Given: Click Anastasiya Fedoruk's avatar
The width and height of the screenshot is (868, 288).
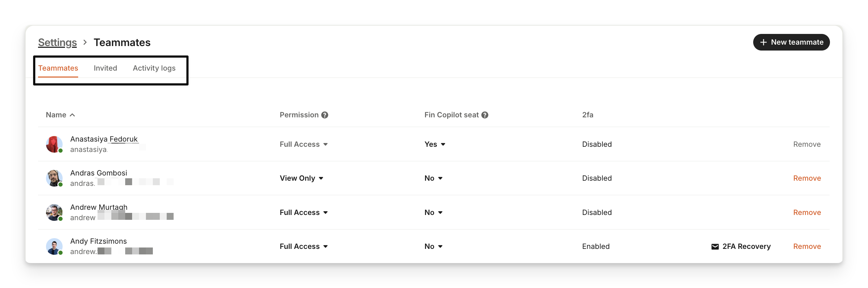Looking at the screenshot, I should (54, 144).
